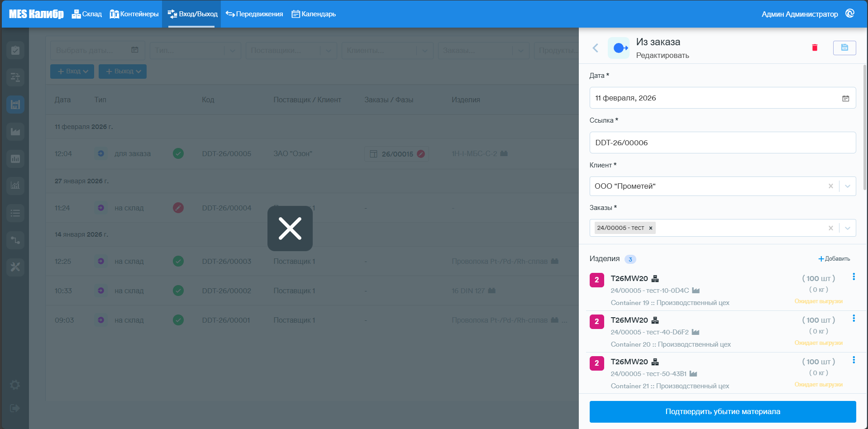Clear the ООО "Прометей" client selection
This screenshot has width=868, height=429.
[831, 186]
